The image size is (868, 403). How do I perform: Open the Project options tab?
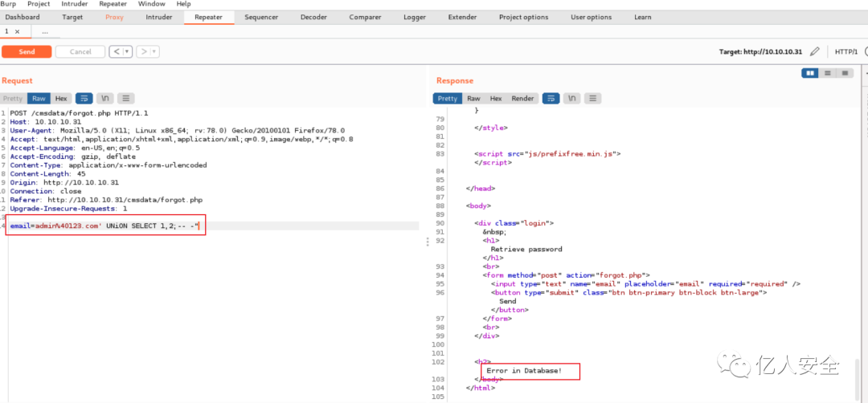click(x=524, y=17)
